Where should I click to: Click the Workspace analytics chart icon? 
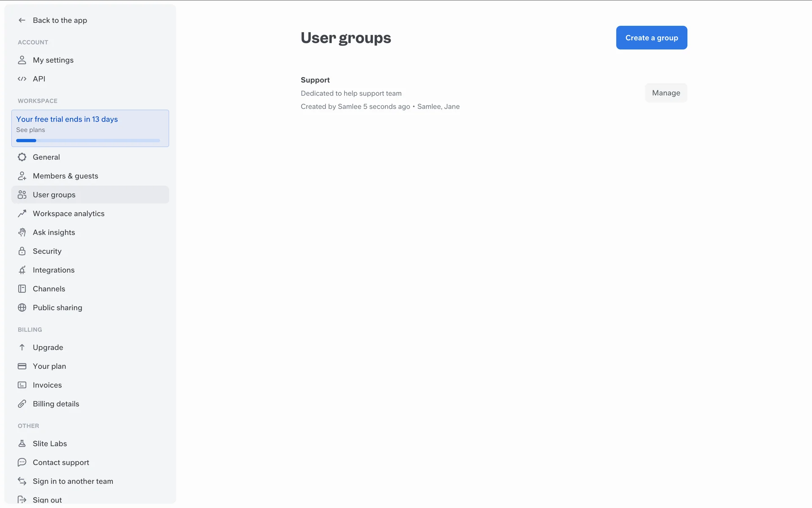coord(22,214)
